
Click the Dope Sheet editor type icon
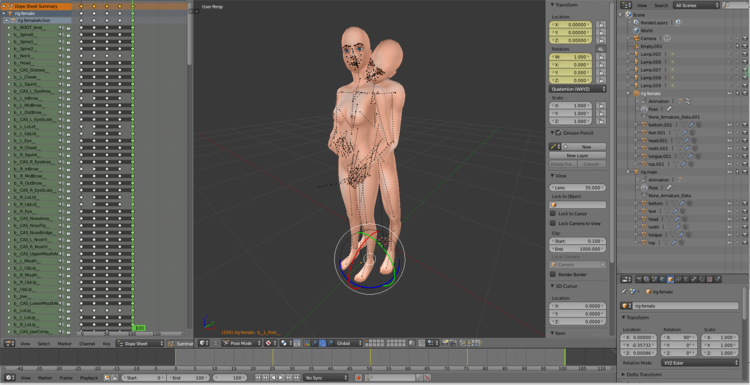(10, 343)
